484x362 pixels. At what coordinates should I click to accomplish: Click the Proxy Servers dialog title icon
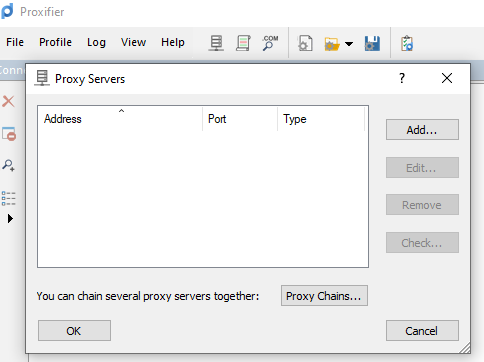click(42, 78)
